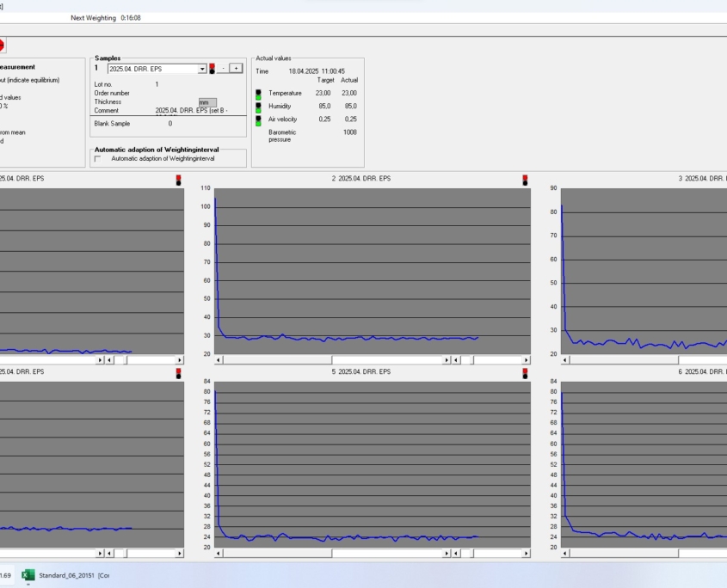
Task: Click the mm thickness unit button
Action: pyautogui.click(x=207, y=102)
